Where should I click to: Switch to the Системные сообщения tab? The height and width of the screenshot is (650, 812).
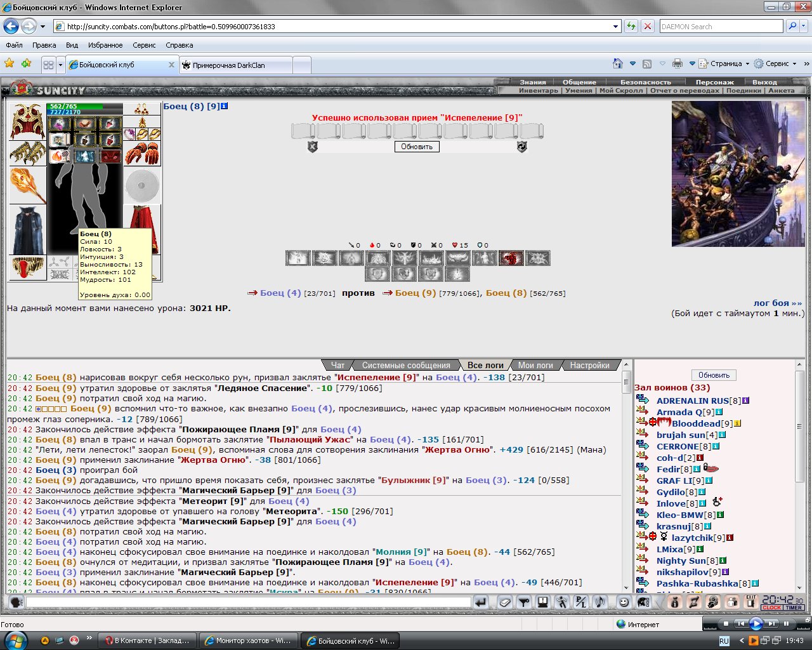(406, 365)
